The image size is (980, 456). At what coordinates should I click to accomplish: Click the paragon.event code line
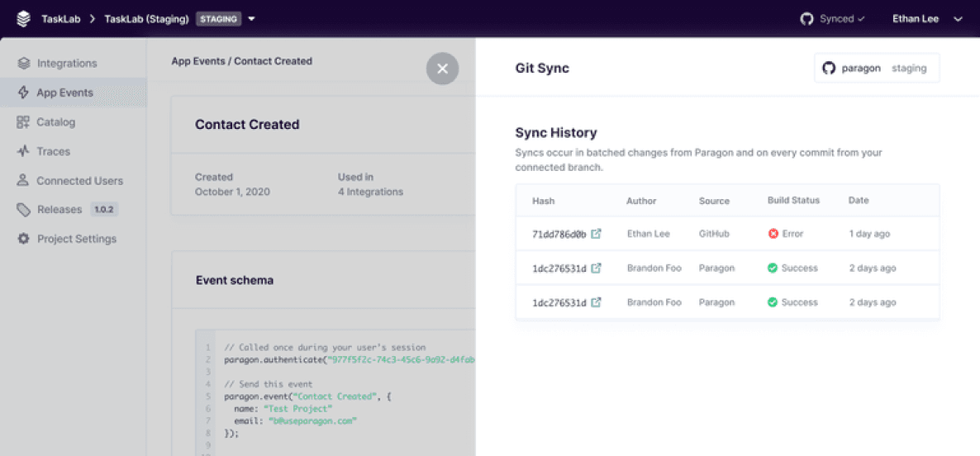pyautogui.click(x=307, y=396)
